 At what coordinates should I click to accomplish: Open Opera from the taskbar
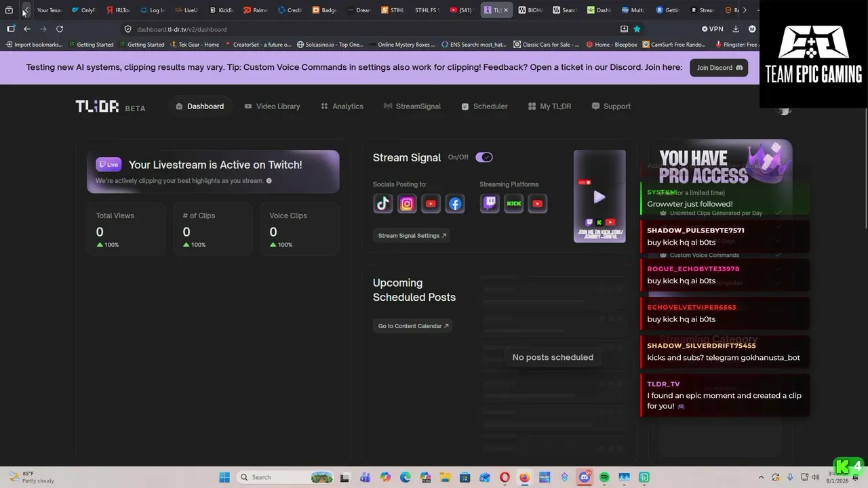coord(505,477)
